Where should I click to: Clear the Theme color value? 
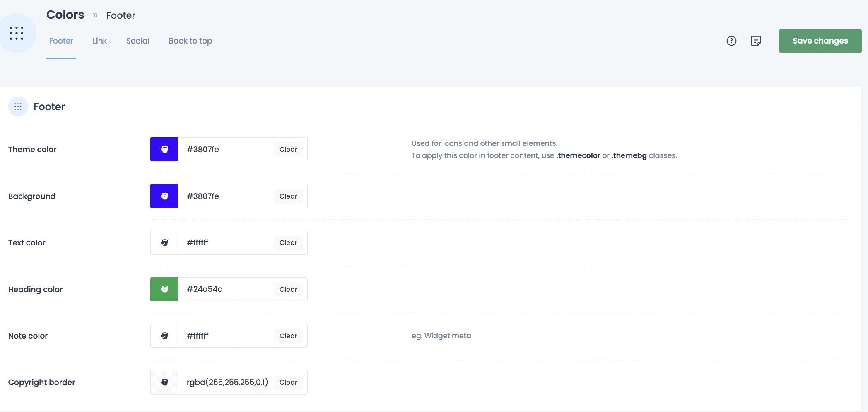tap(288, 149)
